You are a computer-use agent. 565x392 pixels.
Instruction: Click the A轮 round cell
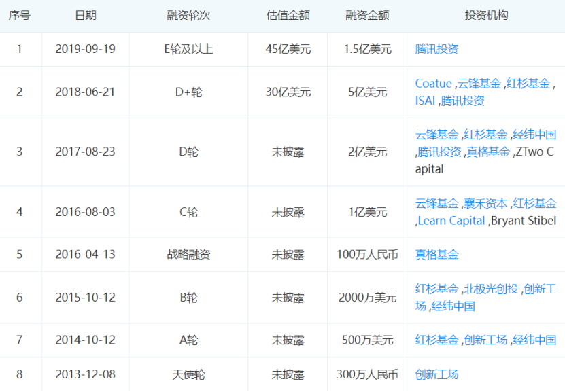[188, 340]
